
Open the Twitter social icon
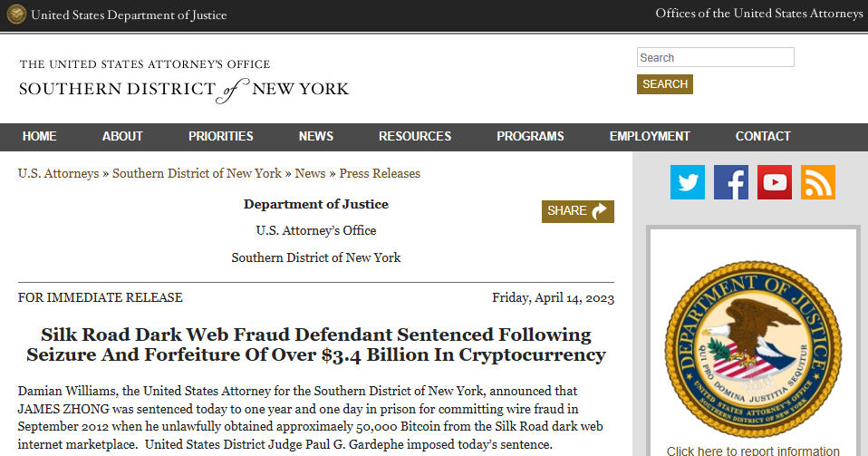[x=688, y=182]
